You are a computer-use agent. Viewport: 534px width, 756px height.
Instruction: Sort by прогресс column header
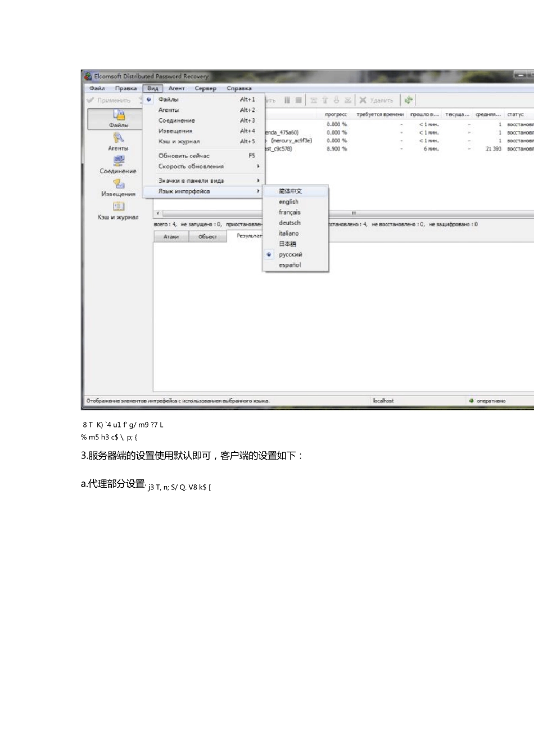coord(336,114)
